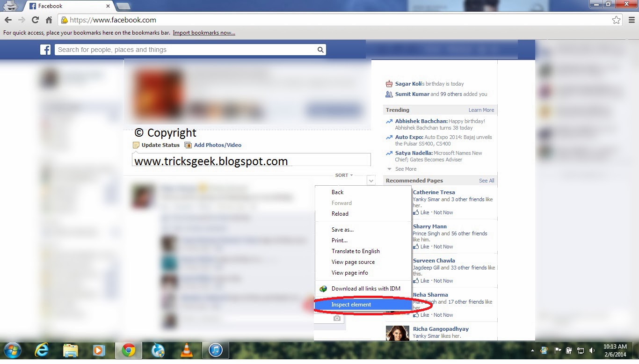Switch to the Facebook browser tab
The height and width of the screenshot is (364, 639).
tap(69, 6)
